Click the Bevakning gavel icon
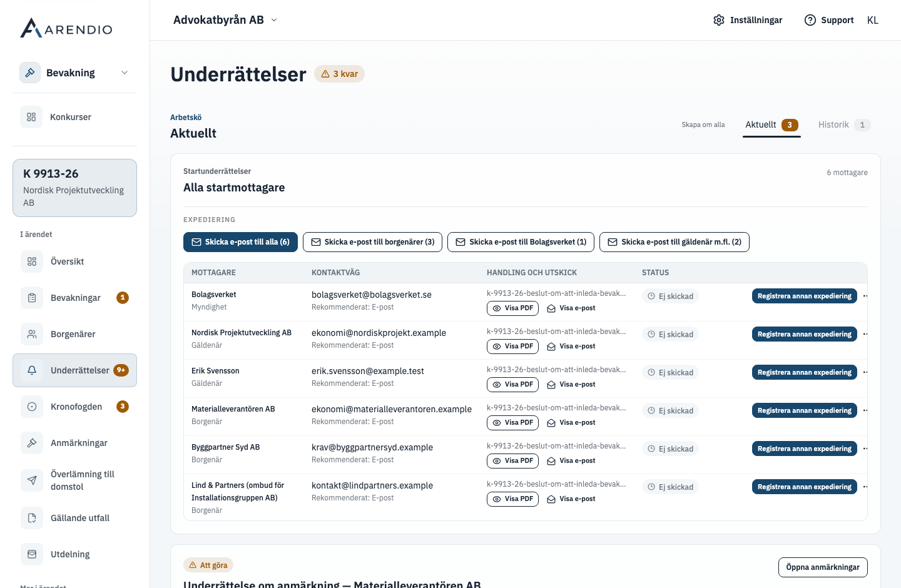 point(30,73)
